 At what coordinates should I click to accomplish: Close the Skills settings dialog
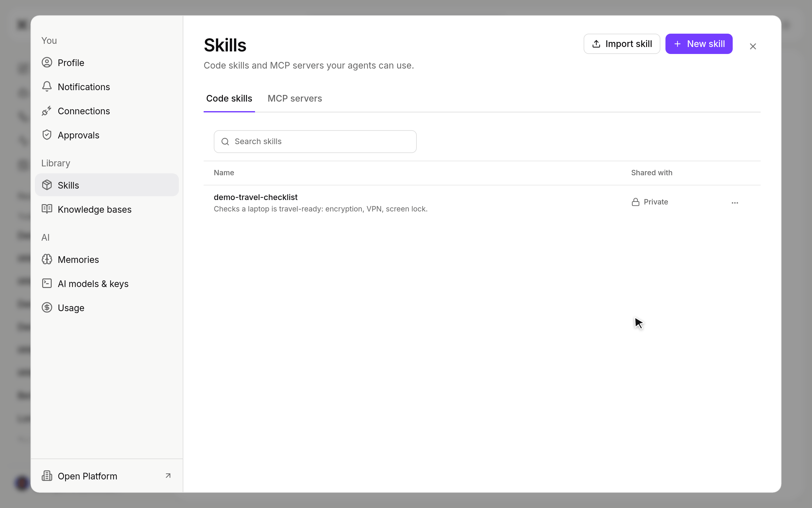(x=753, y=46)
